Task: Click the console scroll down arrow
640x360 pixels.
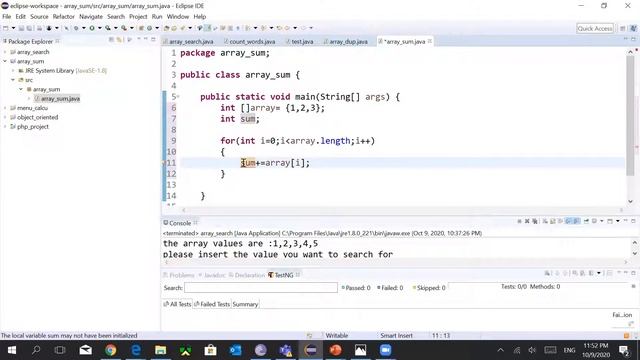Action: [635, 253]
